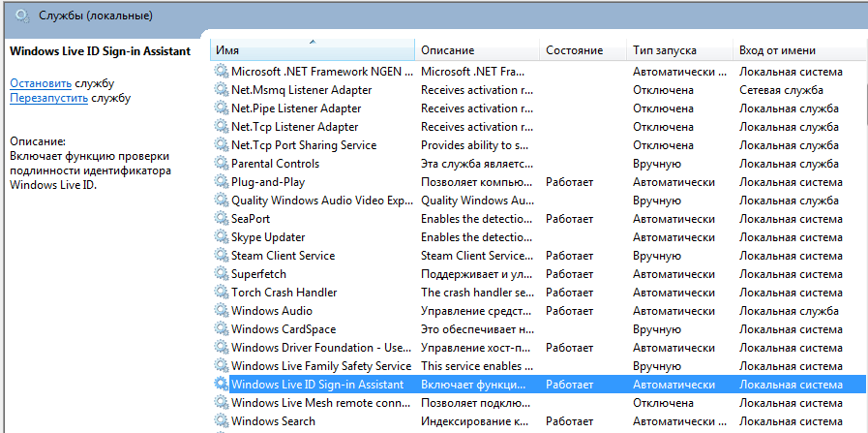Click the Остановить службу link
Viewport: 868px width, 433px height.
pos(41,83)
